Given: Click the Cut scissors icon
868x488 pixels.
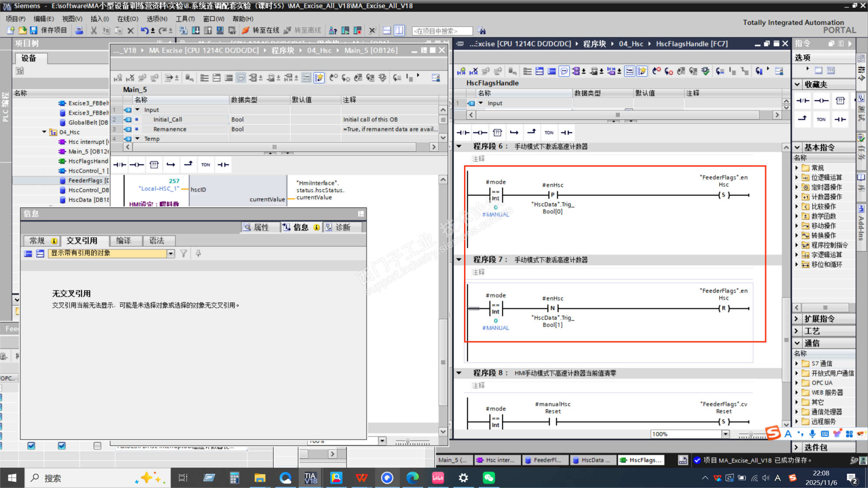Looking at the screenshot, I should click(x=94, y=30).
